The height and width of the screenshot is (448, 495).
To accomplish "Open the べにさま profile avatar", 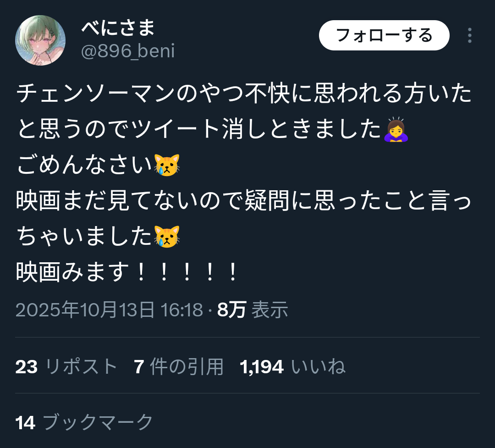I will [40, 40].
